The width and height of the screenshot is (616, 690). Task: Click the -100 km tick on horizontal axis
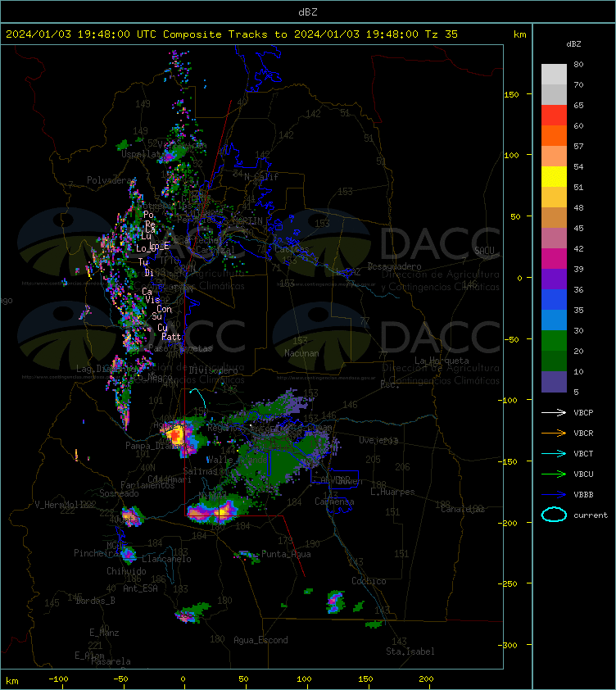point(58,679)
